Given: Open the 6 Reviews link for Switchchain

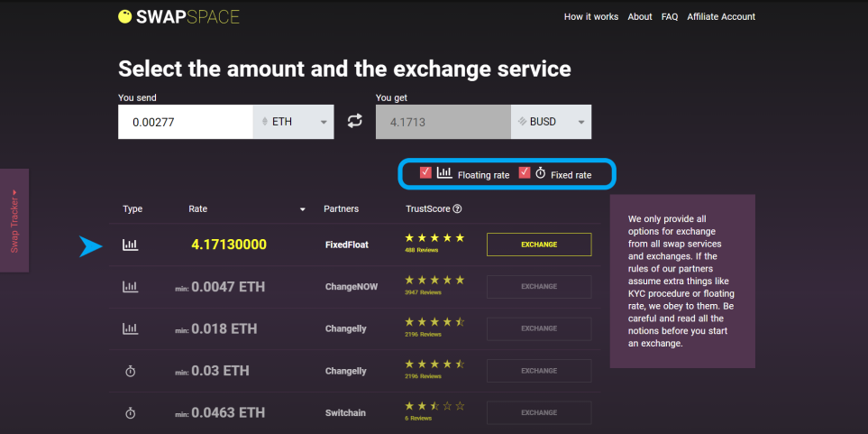Looking at the screenshot, I should [x=418, y=419].
